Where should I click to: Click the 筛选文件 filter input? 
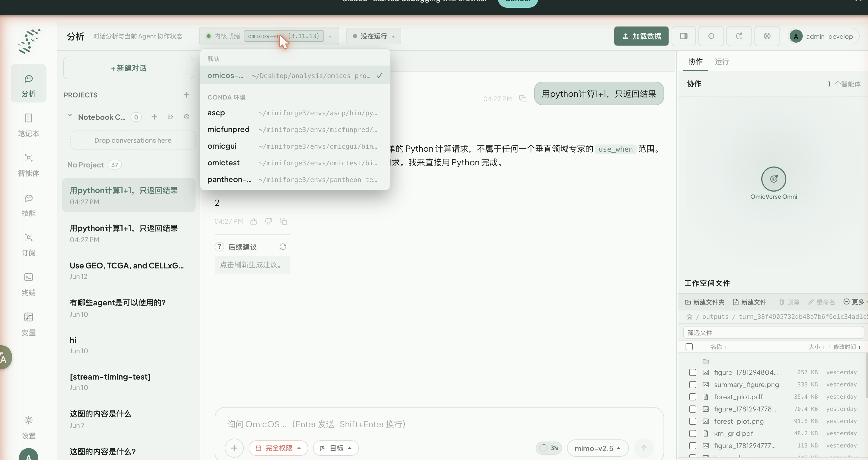[773, 332]
